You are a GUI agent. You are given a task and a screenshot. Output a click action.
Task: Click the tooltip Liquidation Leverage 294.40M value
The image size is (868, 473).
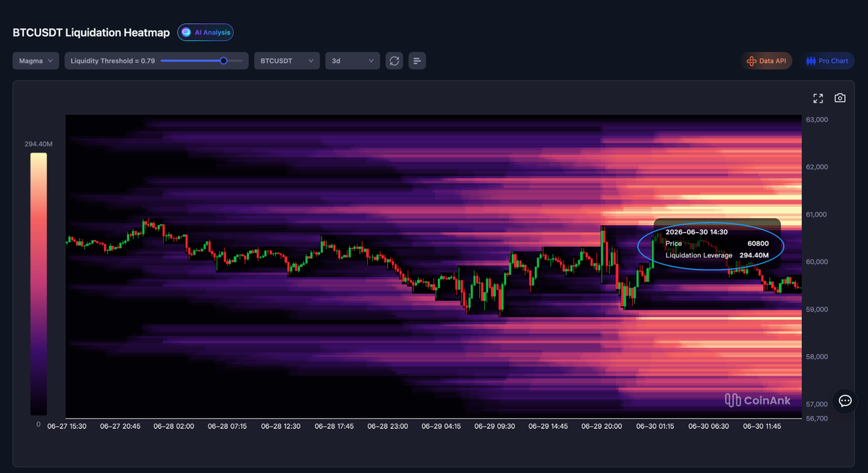point(754,255)
